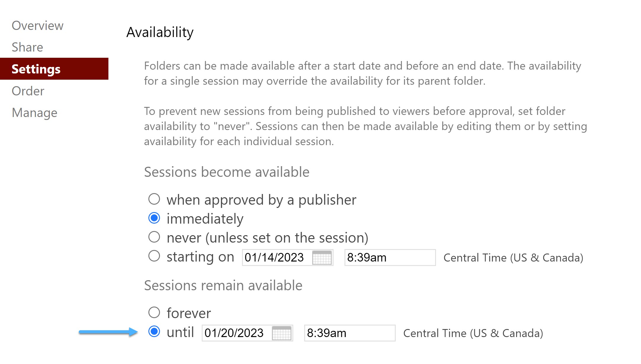Click the start date field showing 01/14/2023

click(275, 257)
